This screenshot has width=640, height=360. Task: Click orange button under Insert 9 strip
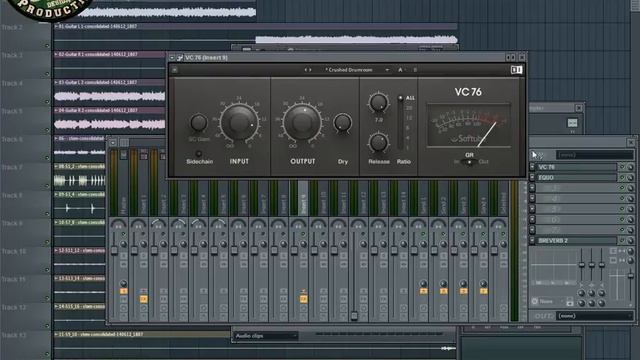(x=303, y=299)
